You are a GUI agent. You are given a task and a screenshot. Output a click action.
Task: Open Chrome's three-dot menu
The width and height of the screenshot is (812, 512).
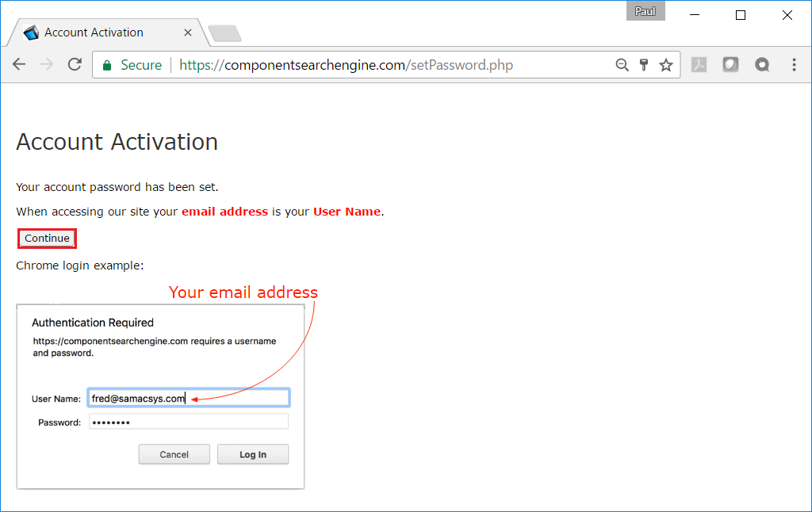click(794, 65)
